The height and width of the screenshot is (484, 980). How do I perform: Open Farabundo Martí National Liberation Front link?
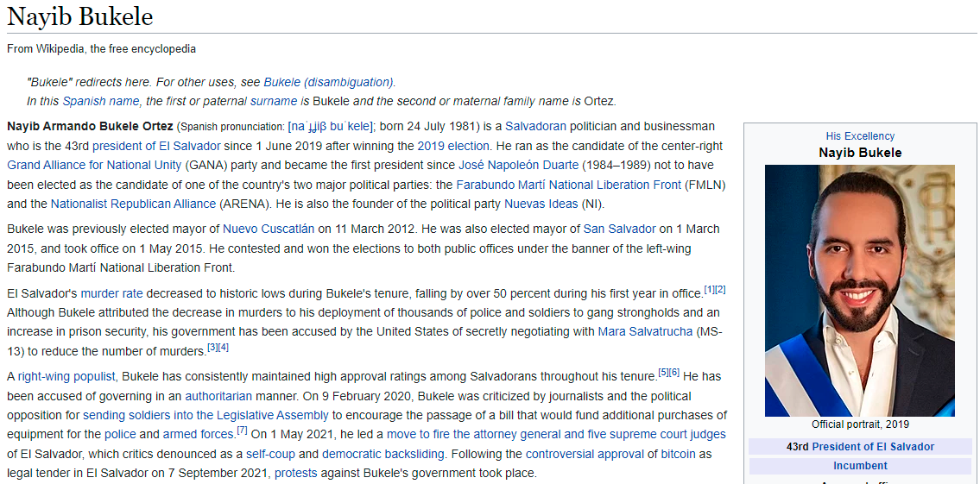(569, 185)
